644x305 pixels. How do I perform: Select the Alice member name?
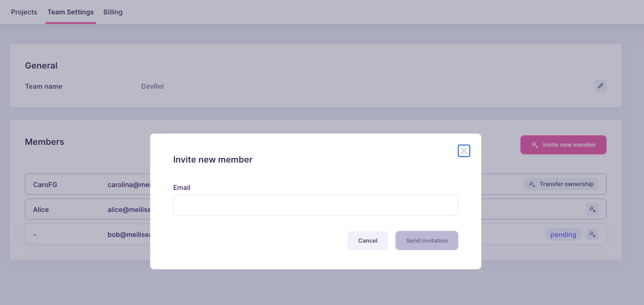pyautogui.click(x=41, y=210)
